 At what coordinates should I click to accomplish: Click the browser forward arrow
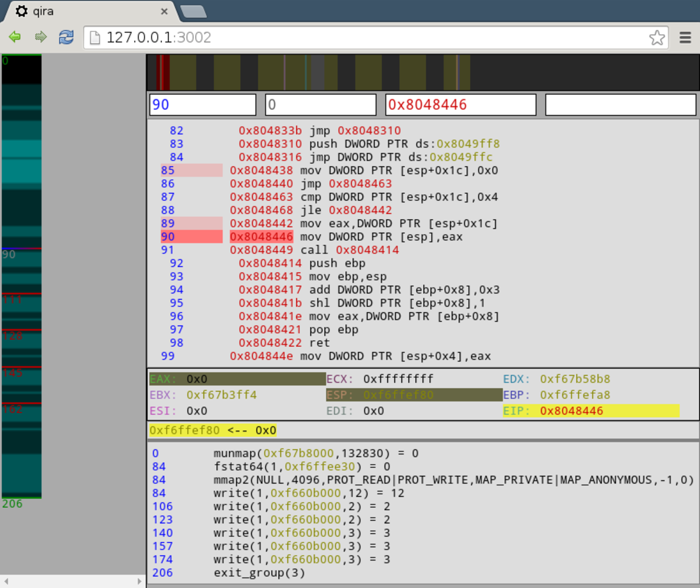(x=40, y=37)
